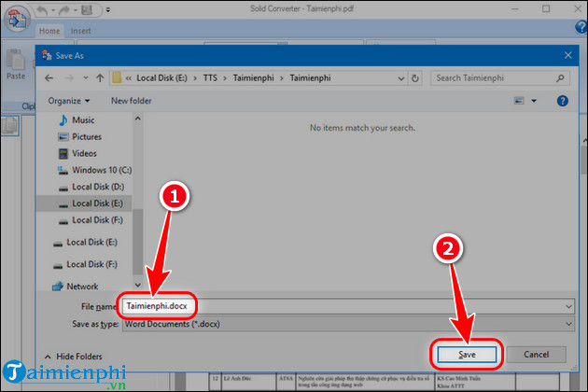Image resolution: width=588 pixels, height=392 pixels.
Task: Expand the address bar path dropdown
Action: point(401,78)
